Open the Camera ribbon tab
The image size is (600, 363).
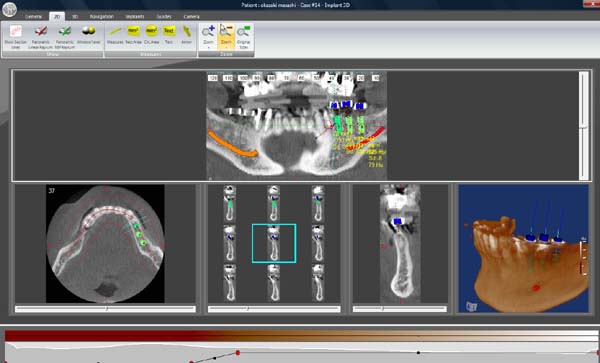point(191,16)
